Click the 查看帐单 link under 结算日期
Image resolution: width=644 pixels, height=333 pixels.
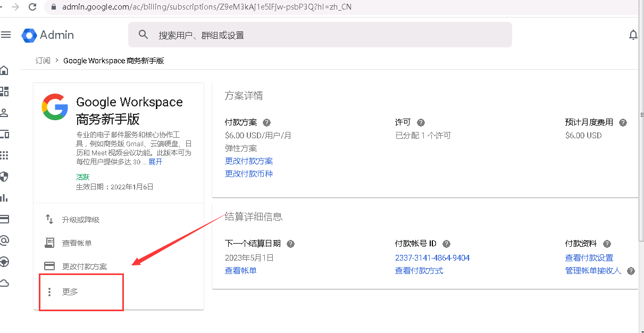click(241, 271)
